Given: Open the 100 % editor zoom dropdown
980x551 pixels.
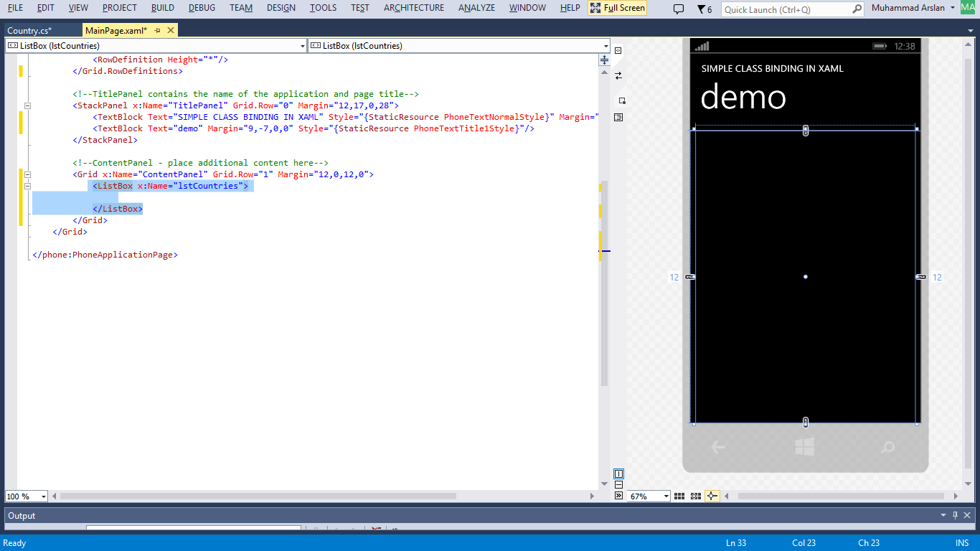Looking at the screenshot, I should coord(43,496).
